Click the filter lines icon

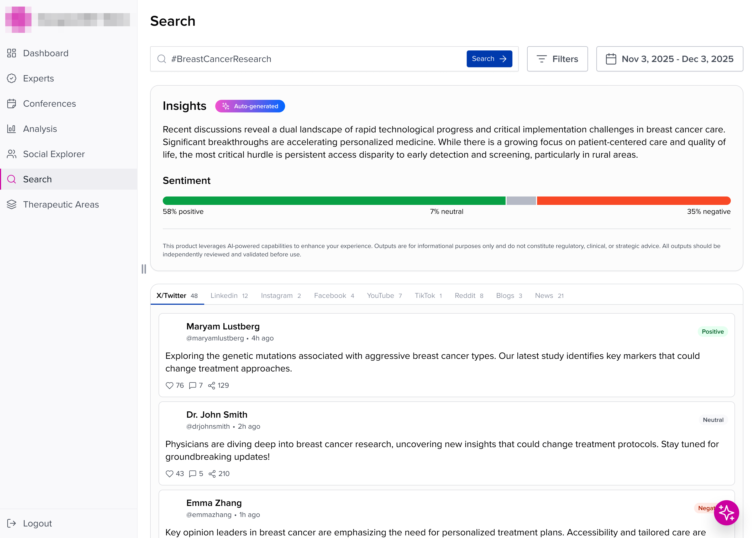tap(542, 59)
